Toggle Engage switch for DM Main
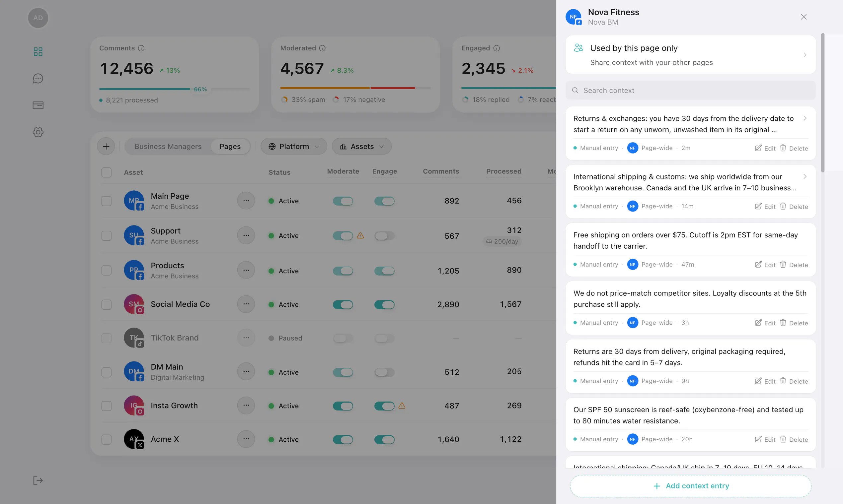The image size is (843, 504). (x=384, y=372)
